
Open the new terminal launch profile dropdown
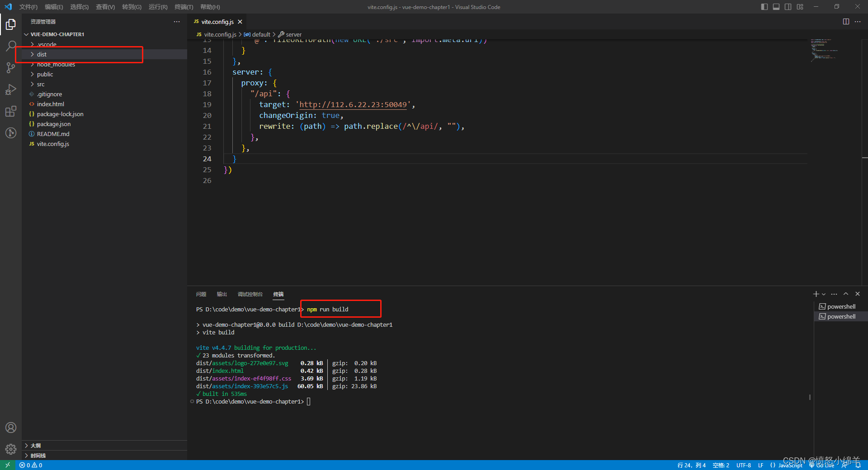click(824, 294)
